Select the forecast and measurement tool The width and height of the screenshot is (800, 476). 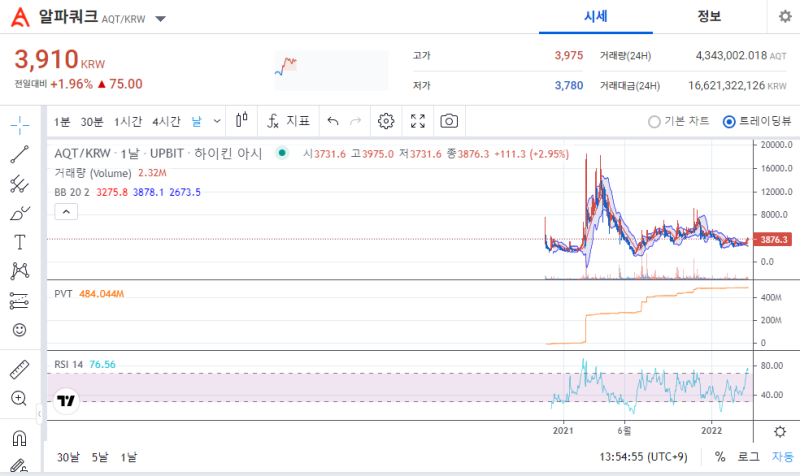tap(19, 300)
